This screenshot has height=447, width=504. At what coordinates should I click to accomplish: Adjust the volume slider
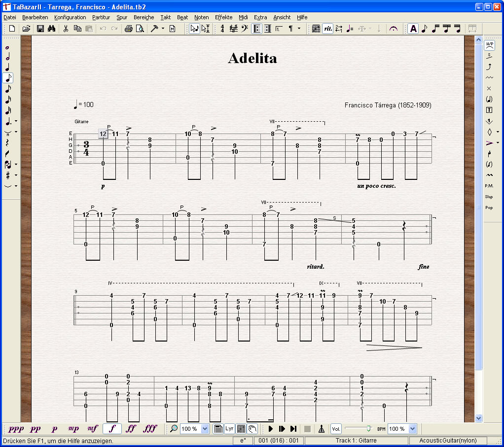coord(368,429)
